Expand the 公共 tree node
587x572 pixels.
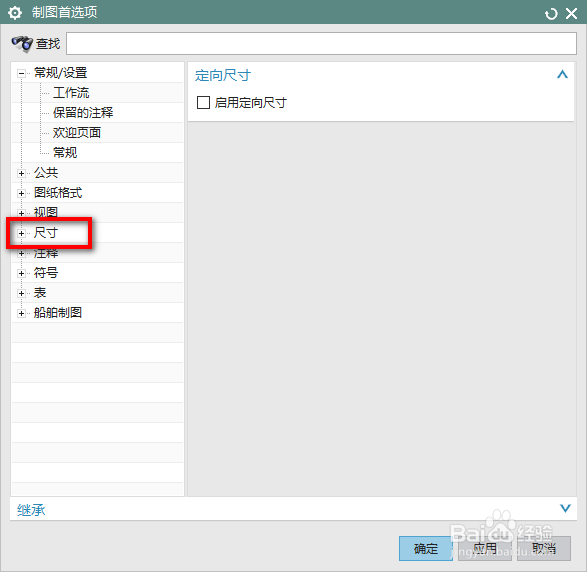[x=21, y=173]
